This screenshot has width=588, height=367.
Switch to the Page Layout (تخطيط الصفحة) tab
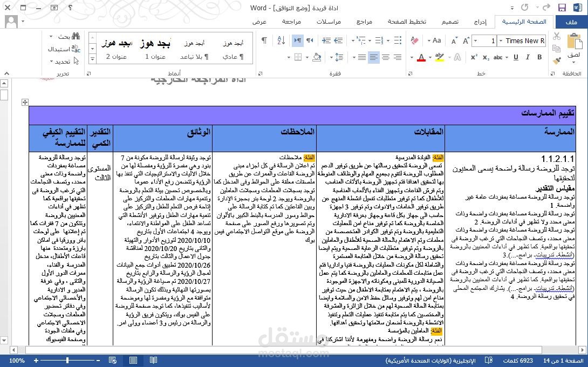[407, 22]
